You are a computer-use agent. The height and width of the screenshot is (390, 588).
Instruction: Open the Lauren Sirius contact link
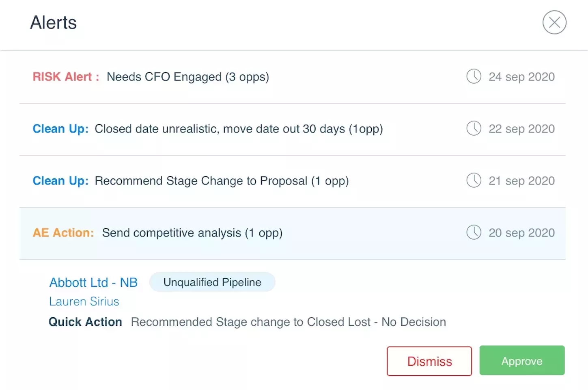84,301
